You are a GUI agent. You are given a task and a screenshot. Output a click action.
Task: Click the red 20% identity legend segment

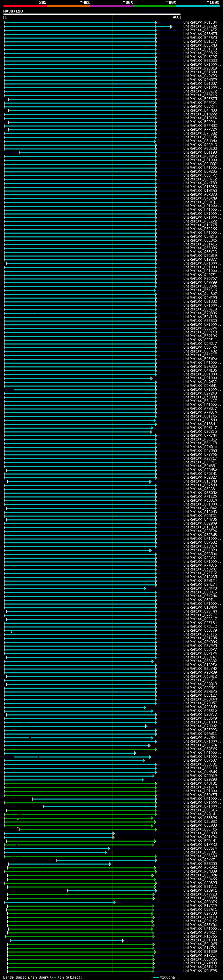pyautogui.click(x=25, y=6)
